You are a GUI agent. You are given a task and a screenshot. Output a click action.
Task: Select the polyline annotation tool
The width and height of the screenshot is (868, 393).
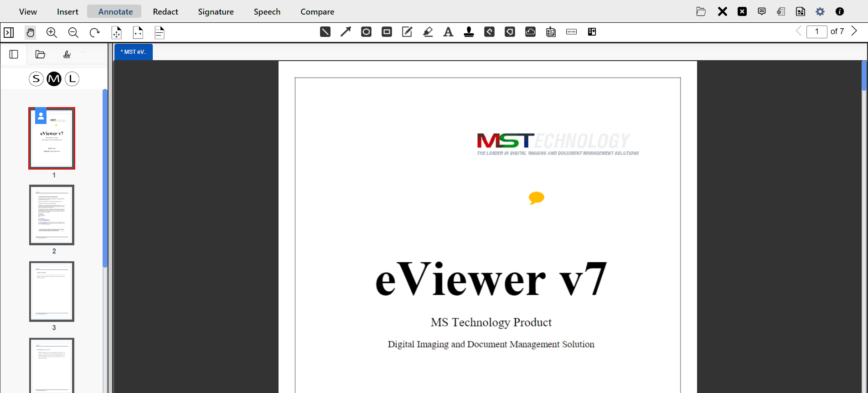pyautogui.click(x=489, y=32)
